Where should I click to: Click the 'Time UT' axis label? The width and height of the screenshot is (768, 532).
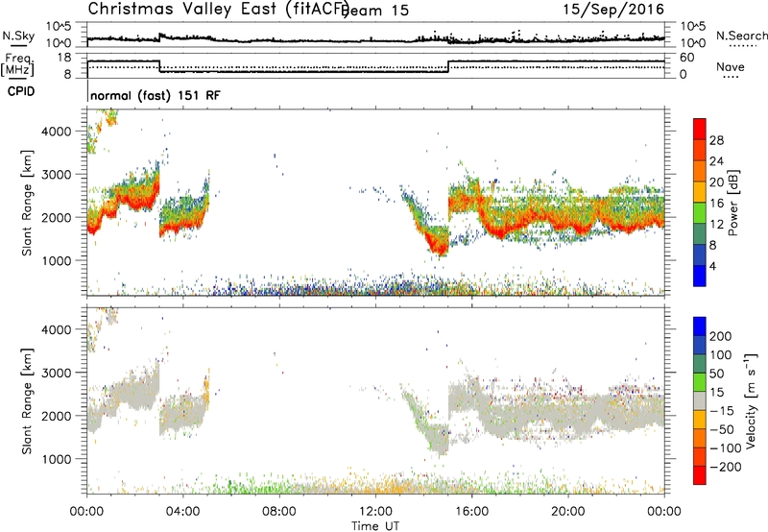tap(375, 526)
